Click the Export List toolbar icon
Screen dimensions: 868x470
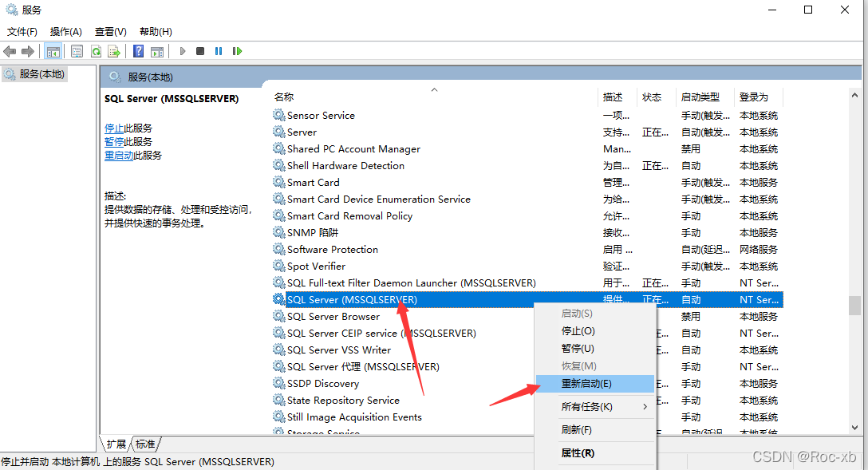click(x=114, y=52)
